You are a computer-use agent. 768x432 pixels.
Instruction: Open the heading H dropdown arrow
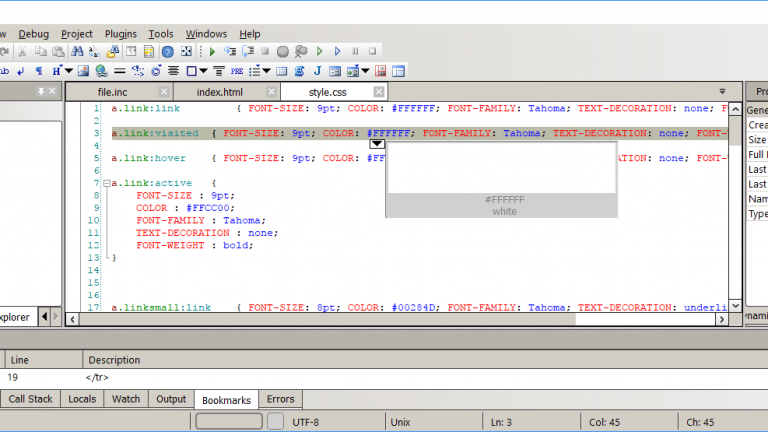(69, 71)
